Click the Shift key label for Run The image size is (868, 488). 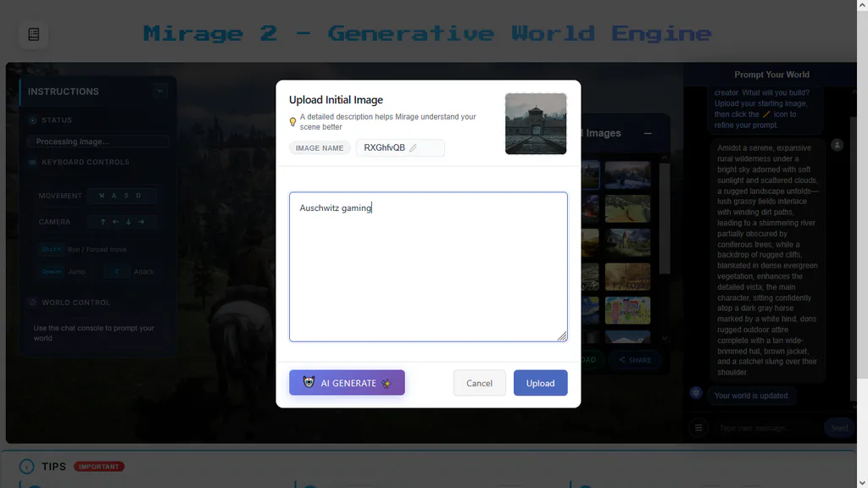click(x=52, y=249)
